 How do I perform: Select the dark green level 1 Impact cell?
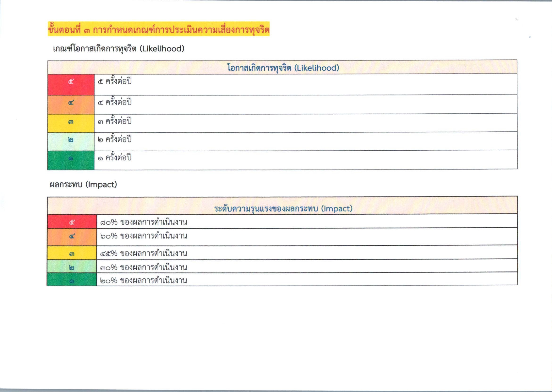point(72,279)
